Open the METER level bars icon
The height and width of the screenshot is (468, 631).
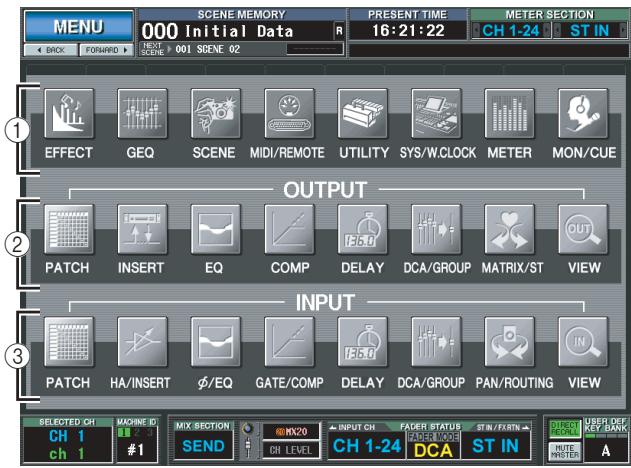click(509, 113)
